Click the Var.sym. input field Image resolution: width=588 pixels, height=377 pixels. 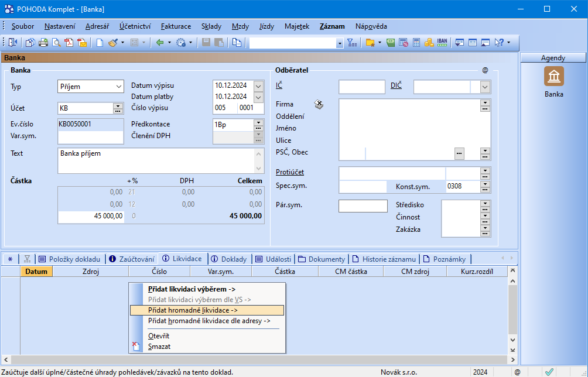(x=91, y=137)
